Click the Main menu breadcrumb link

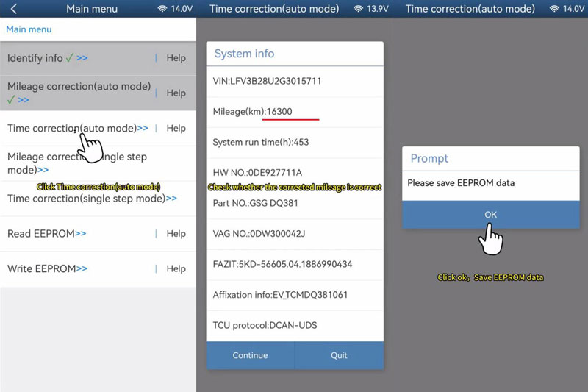point(29,29)
